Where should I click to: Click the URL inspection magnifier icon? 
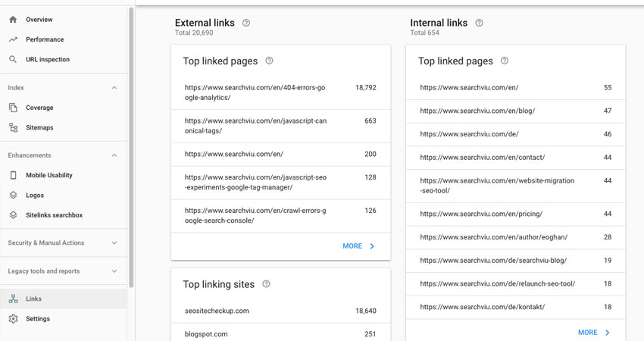13,59
